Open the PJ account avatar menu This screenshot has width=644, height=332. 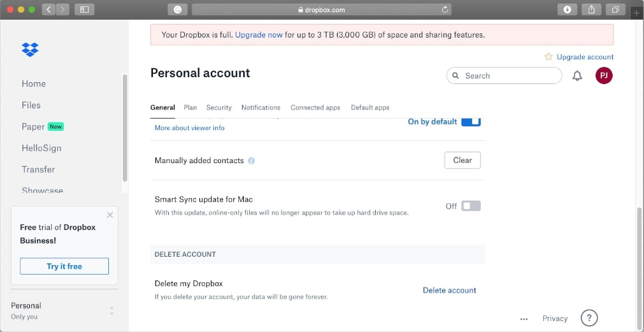point(604,76)
